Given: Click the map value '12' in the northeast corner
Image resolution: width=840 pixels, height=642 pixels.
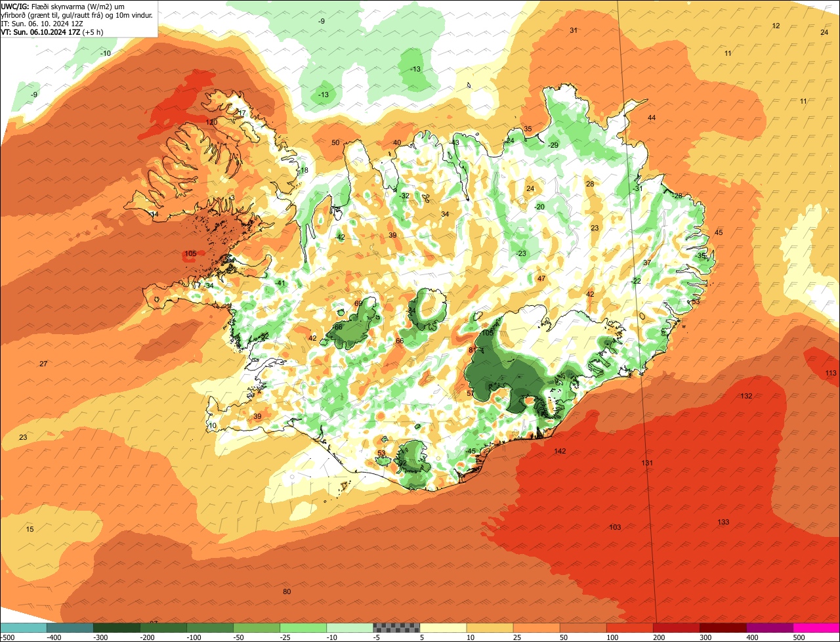Looking at the screenshot, I should coord(776,26).
